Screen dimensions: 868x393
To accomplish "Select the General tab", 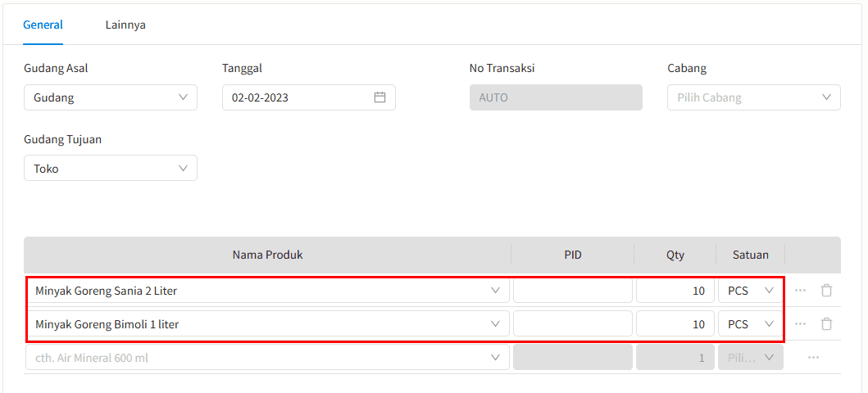I will 43,25.
